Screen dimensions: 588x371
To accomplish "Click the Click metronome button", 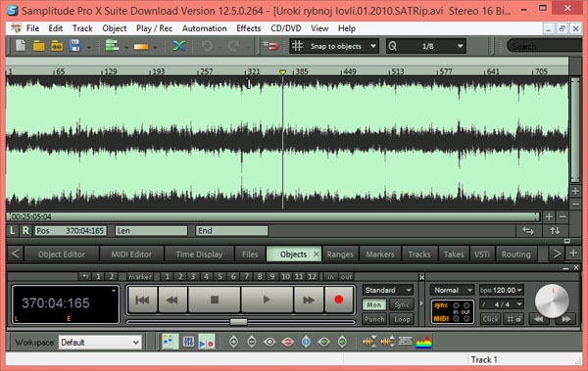I will click(491, 319).
